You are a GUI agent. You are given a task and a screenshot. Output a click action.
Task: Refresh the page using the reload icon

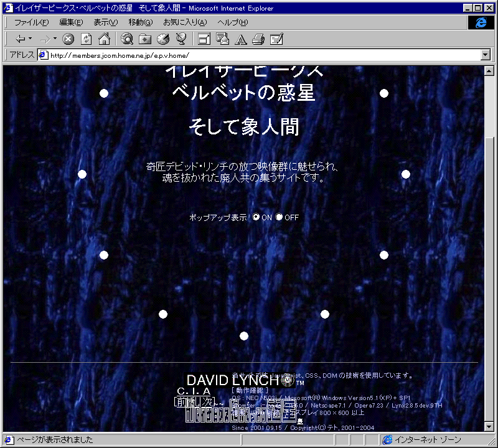(x=86, y=39)
